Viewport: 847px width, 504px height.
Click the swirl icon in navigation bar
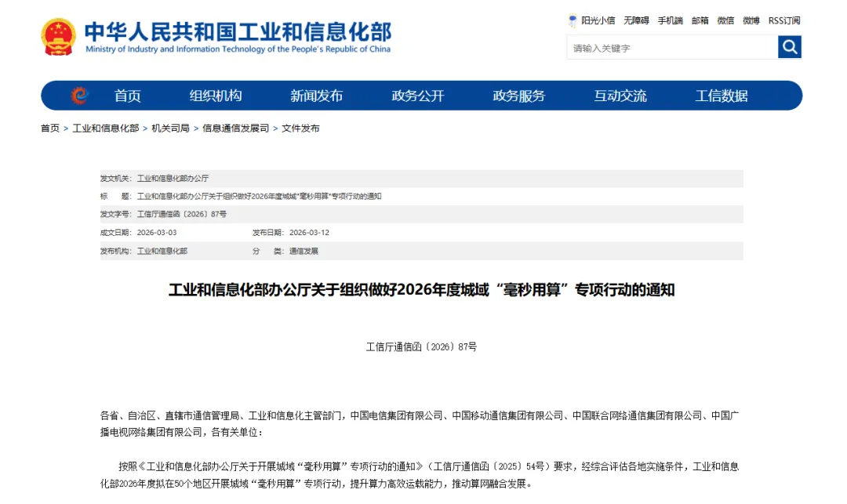79,96
